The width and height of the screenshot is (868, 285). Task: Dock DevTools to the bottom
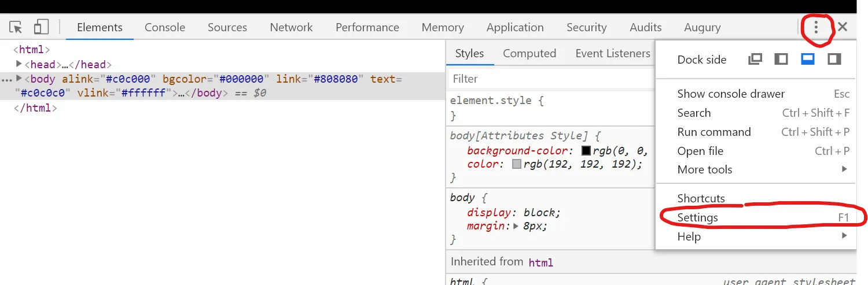[x=808, y=59]
